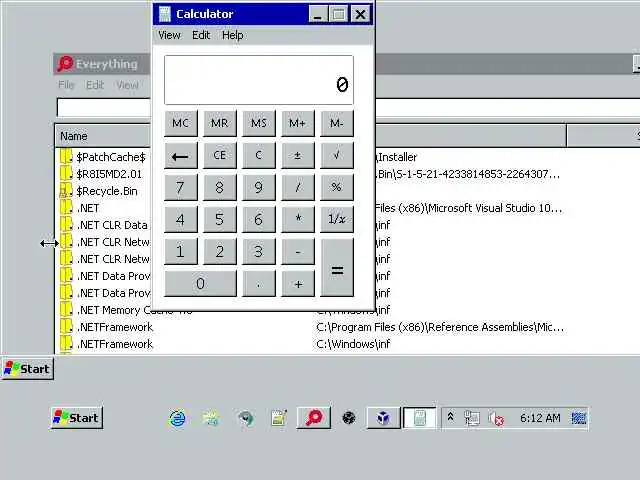The image size is (640, 480).
Task: Click digit 7 on the Calculator
Action: (x=180, y=187)
